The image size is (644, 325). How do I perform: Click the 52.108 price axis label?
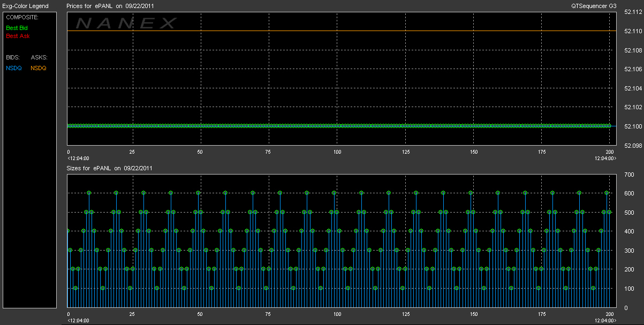[633, 50]
